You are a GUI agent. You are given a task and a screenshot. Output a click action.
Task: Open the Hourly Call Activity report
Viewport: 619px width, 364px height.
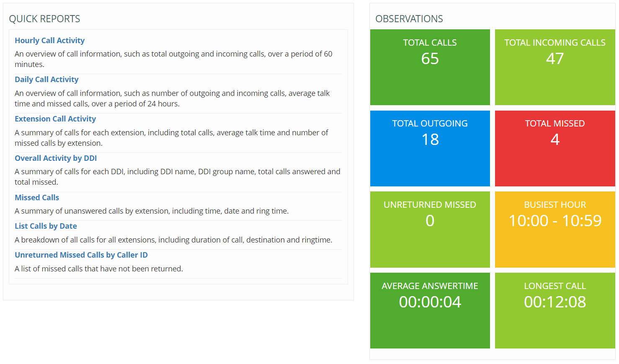pyautogui.click(x=49, y=40)
